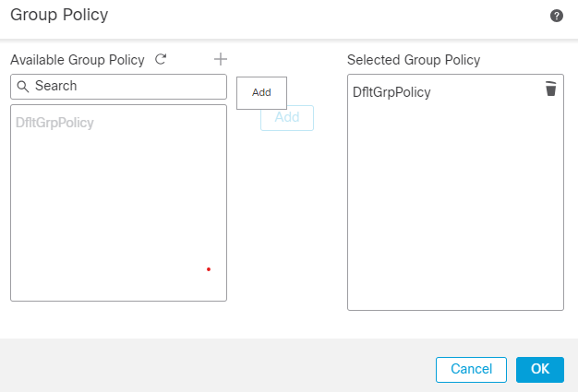This screenshot has width=578, height=392.
Task: Click empty space in the Available list box
Action: [111, 212]
